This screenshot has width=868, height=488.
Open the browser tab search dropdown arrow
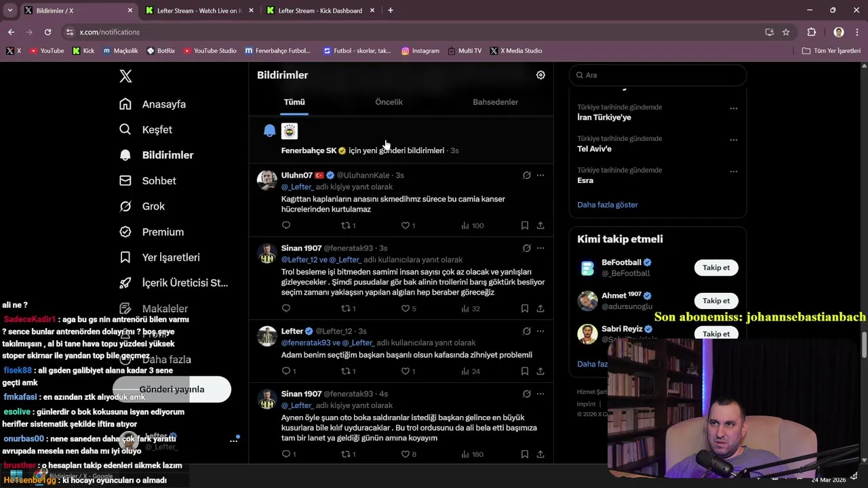tap(9, 11)
